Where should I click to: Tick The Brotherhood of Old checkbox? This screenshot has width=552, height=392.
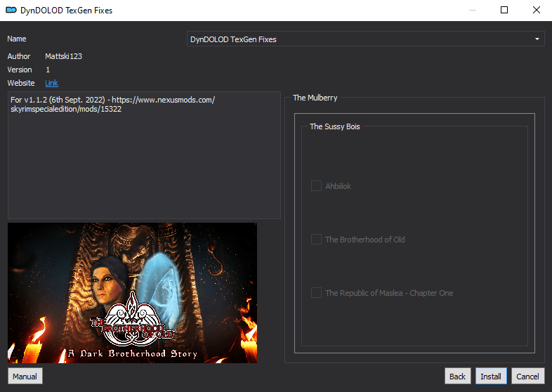coord(316,240)
